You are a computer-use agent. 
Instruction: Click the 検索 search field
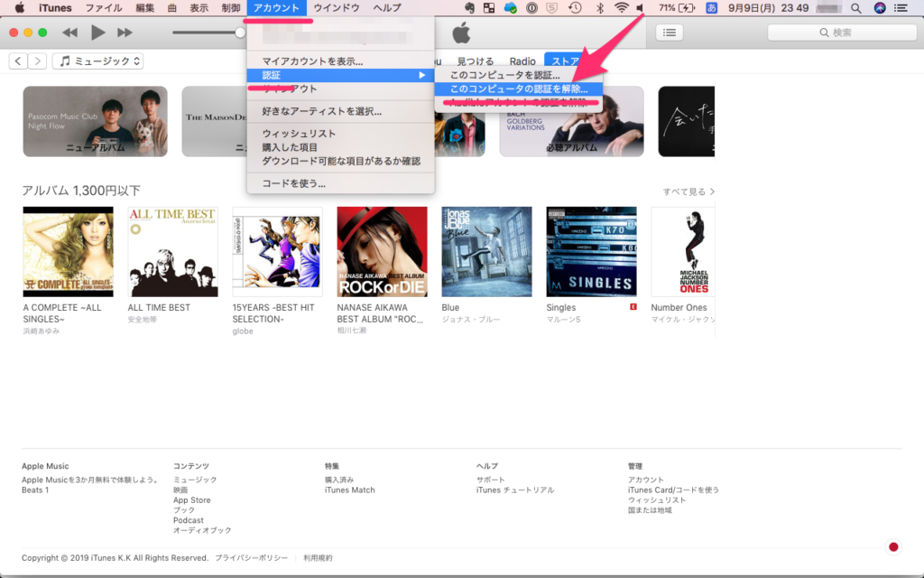coord(836,33)
